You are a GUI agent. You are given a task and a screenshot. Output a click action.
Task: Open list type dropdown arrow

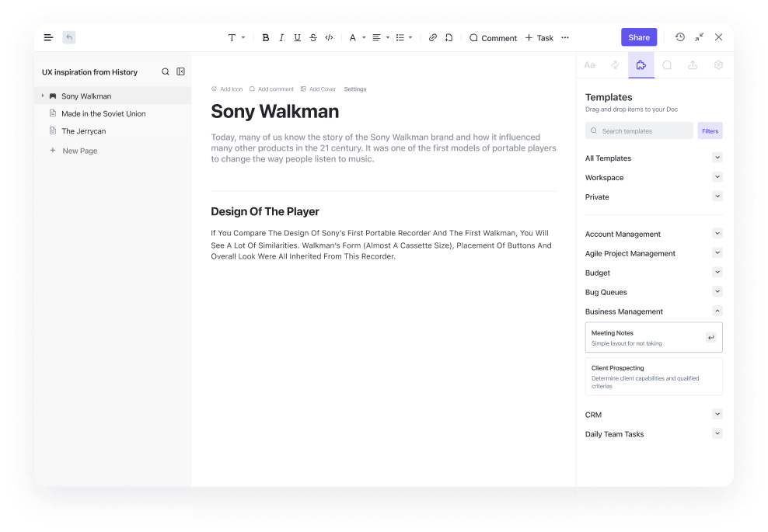[410, 38]
